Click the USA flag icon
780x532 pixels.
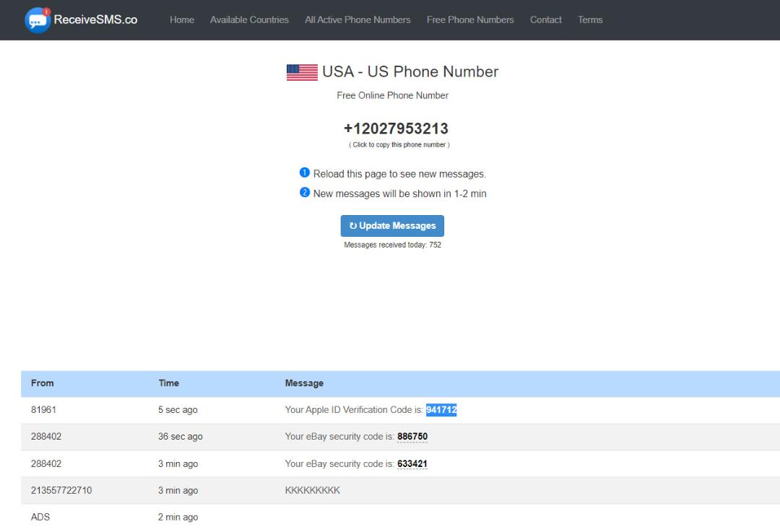302,73
